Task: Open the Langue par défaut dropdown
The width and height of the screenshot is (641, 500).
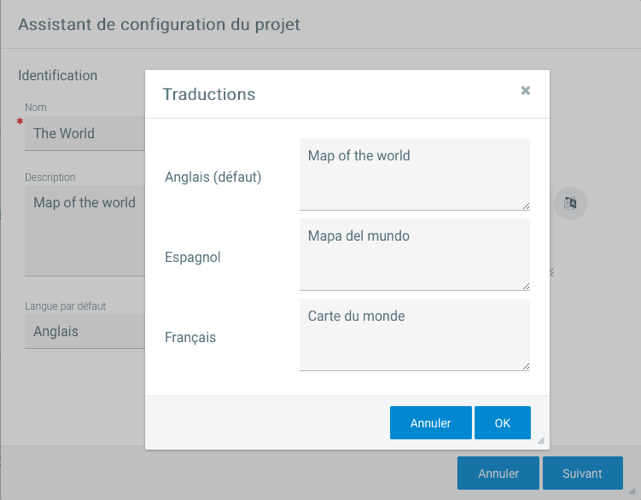Action: pyautogui.click(x=85, y=332)
